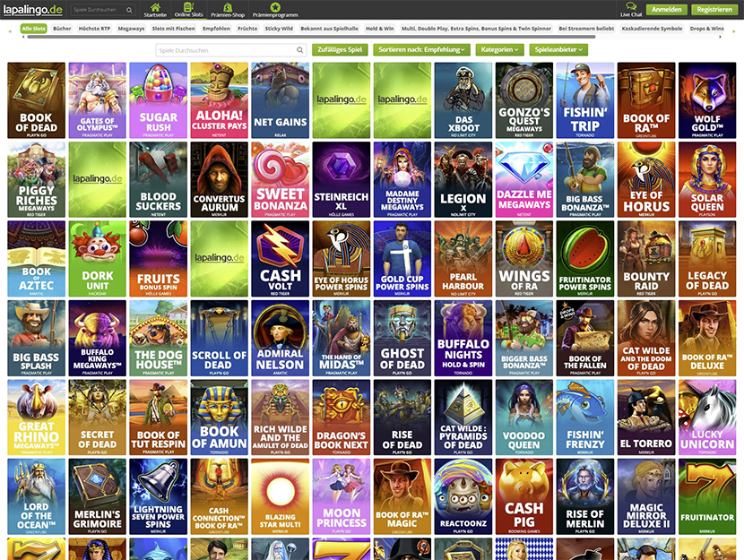Open the Sugar Rush game
Screen dimensions: 744x560
pyautogui.click(x=159, y=100)
